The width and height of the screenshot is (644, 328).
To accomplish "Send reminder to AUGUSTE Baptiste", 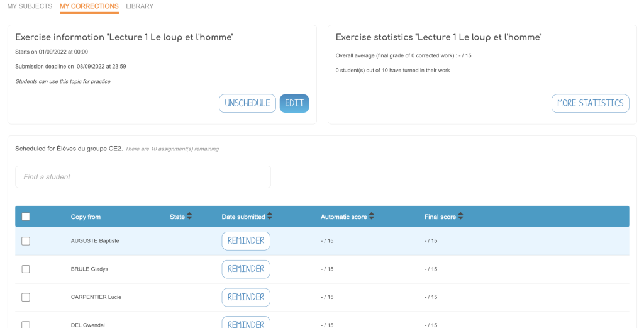I will pos(246,241).
